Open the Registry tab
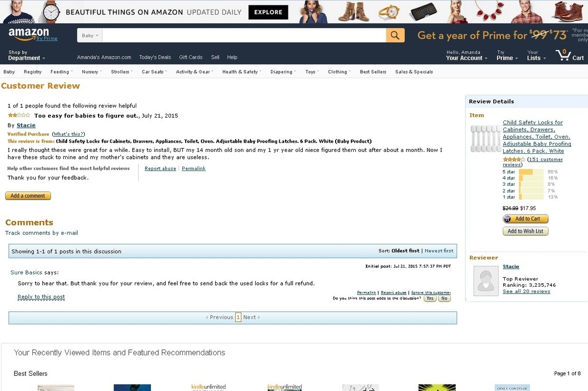588x391 pixels. pyautogui.click(x=32, y=72)
